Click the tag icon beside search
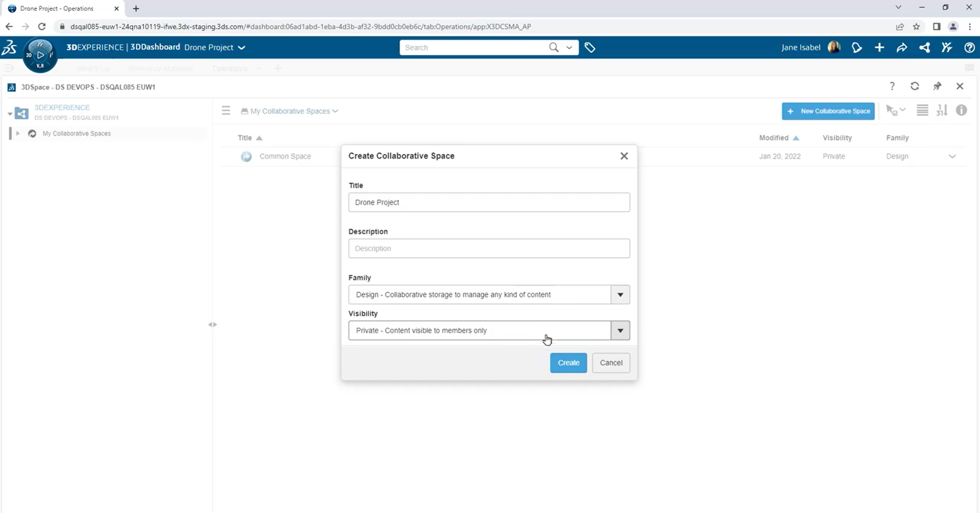 click(590, 48)
